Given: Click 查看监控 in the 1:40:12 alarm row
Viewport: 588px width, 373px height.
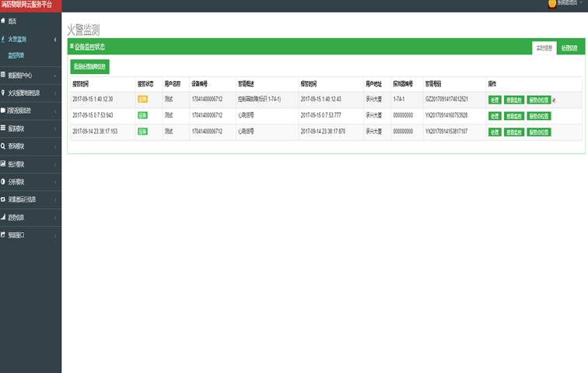Looking at the screenshot, I should pyautogui.click(x=514, y=100).
